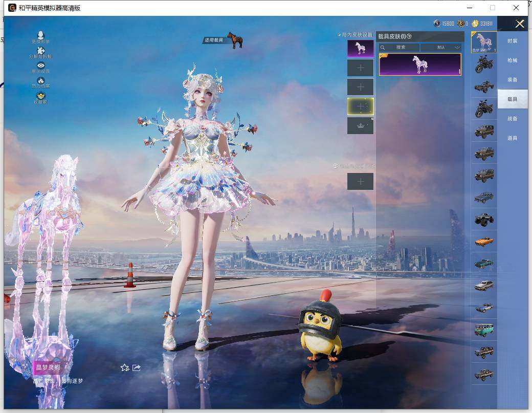Switch to the 装备 tab
532x413 pixels.
coord(513,80)
